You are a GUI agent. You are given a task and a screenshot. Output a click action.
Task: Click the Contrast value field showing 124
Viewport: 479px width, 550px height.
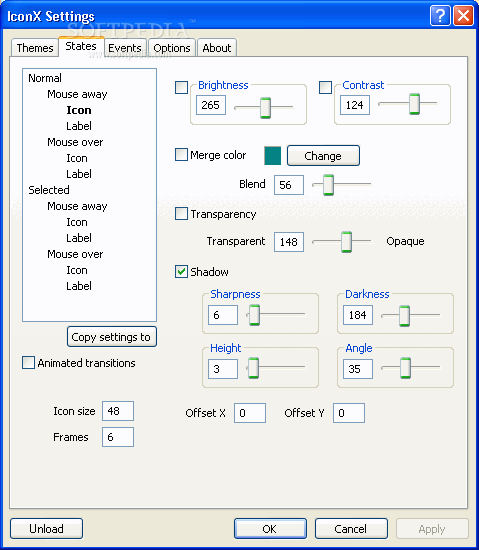click(x=355, y=105)
